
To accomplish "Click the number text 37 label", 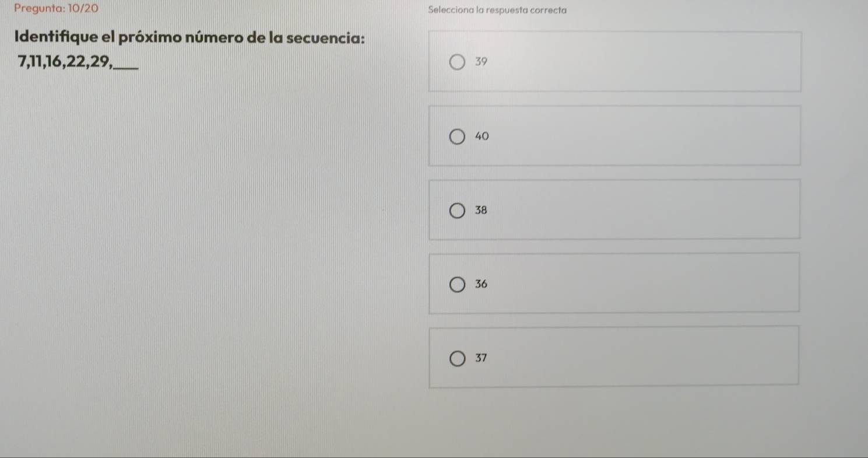I will click(481, 358).
